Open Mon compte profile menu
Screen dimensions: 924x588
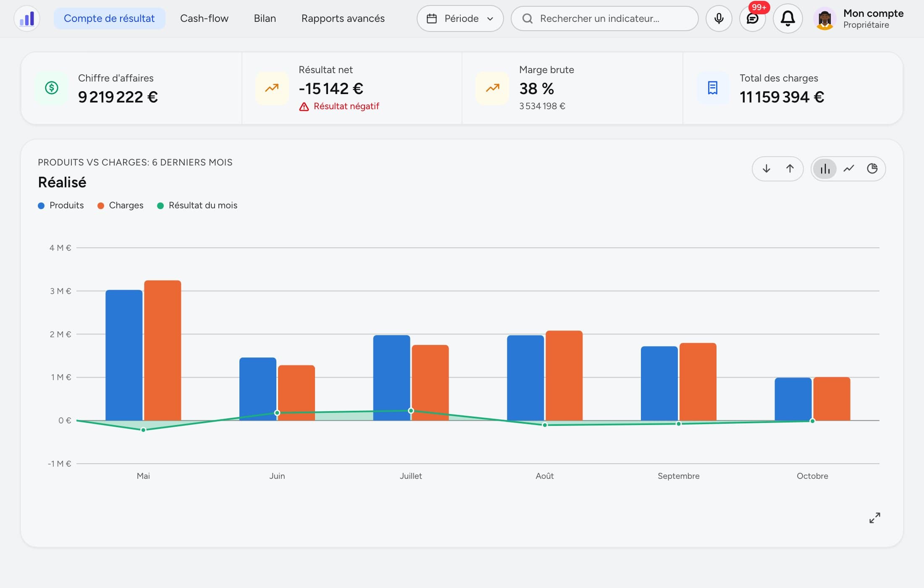(858, 18)
